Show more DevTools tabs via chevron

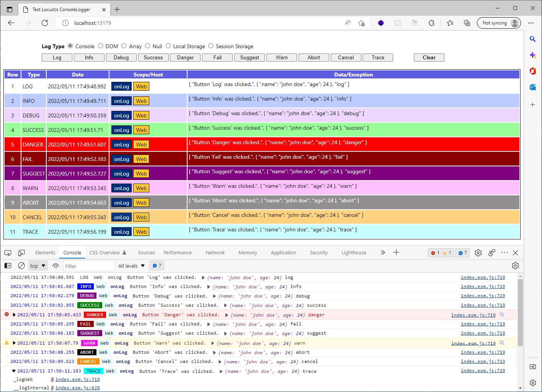383,252
